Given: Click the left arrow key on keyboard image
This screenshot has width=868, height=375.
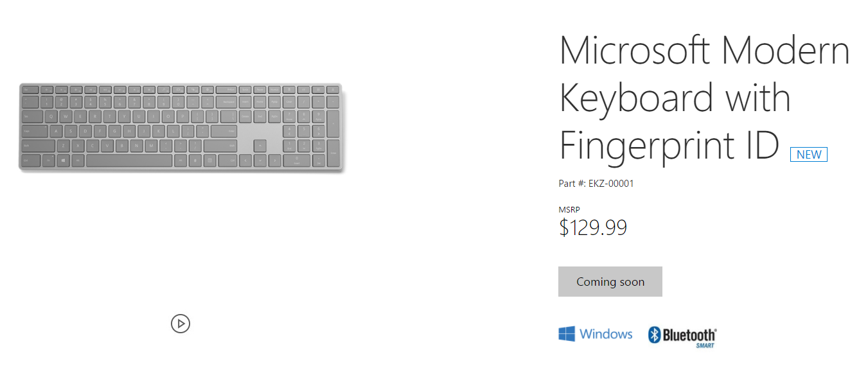Looking at the screenshot, I should (245, 161).
